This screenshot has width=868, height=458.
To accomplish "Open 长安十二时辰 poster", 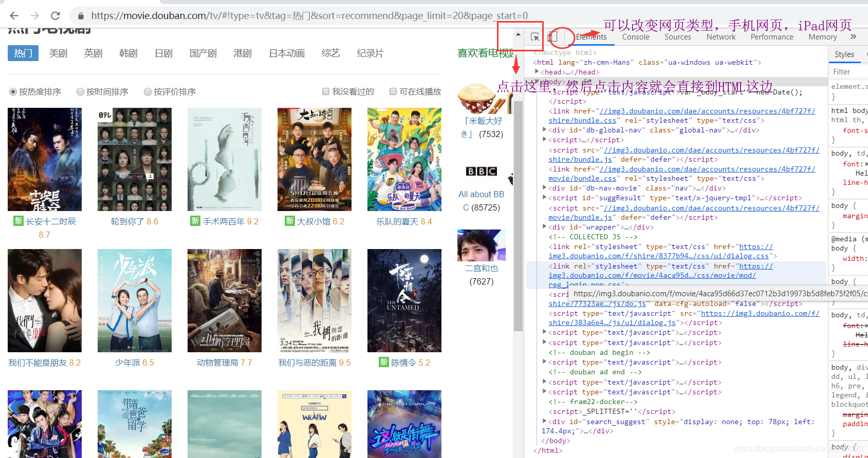I will click(45, 159).
